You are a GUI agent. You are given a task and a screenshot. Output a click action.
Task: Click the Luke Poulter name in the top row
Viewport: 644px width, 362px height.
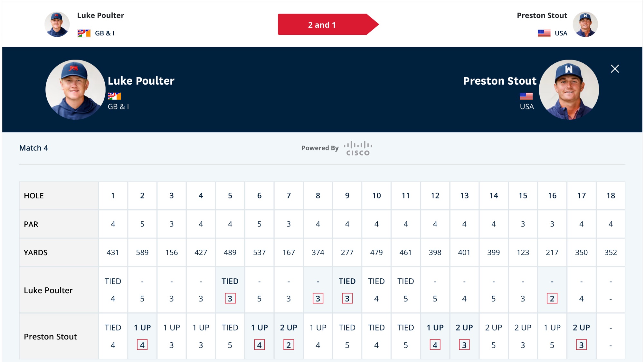point(100,15)
